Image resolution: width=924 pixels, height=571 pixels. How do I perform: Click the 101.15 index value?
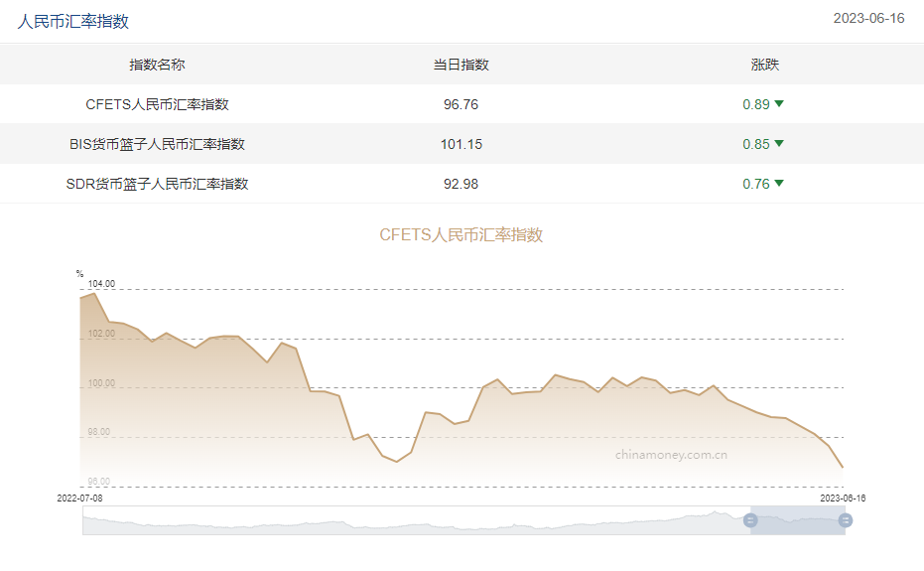(x=461, y=144)
